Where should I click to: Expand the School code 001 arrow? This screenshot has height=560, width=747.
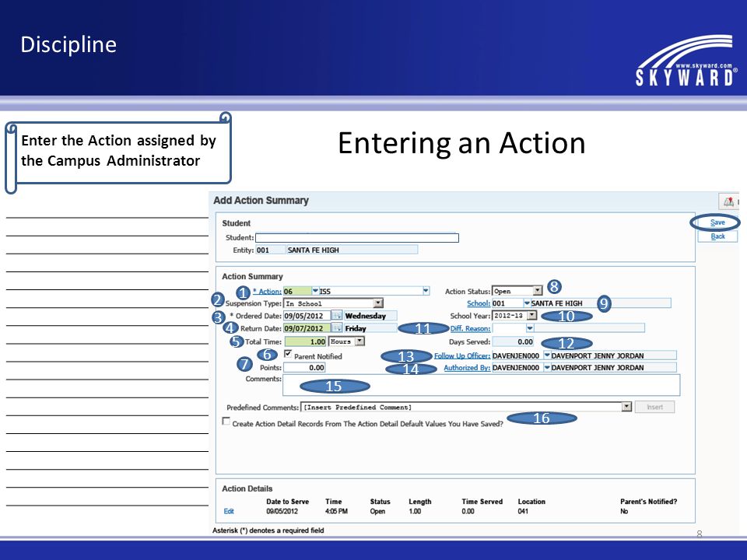click(527, 303)
